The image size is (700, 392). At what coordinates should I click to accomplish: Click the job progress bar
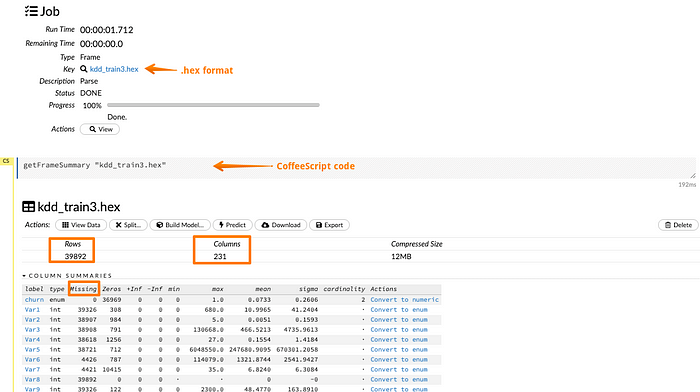click(x=213, y=105)
